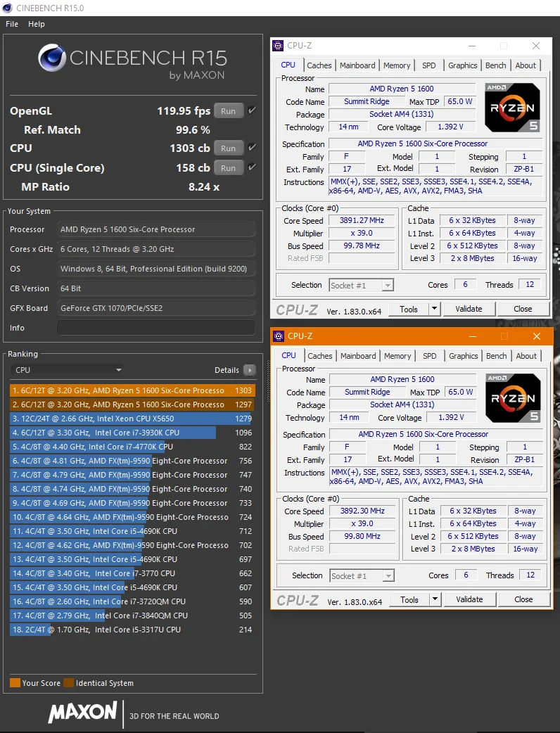Screen dimensions: 560x733
Task: Click Close button in upper CPU-Z
Action: 523,309
